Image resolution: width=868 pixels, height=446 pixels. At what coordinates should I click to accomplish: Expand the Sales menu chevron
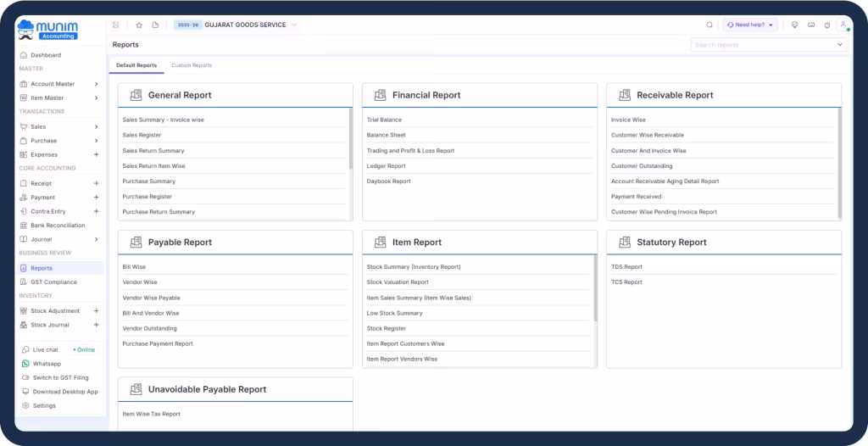pyautogui.click(x=97, y=127)
